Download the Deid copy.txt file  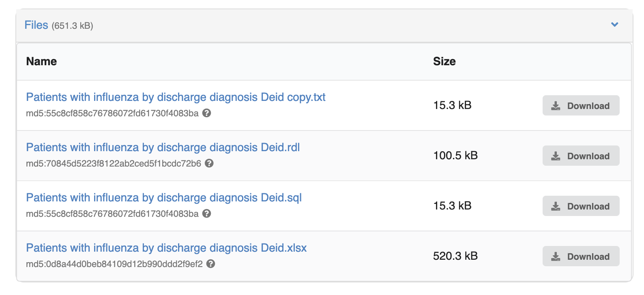(580, 106)
